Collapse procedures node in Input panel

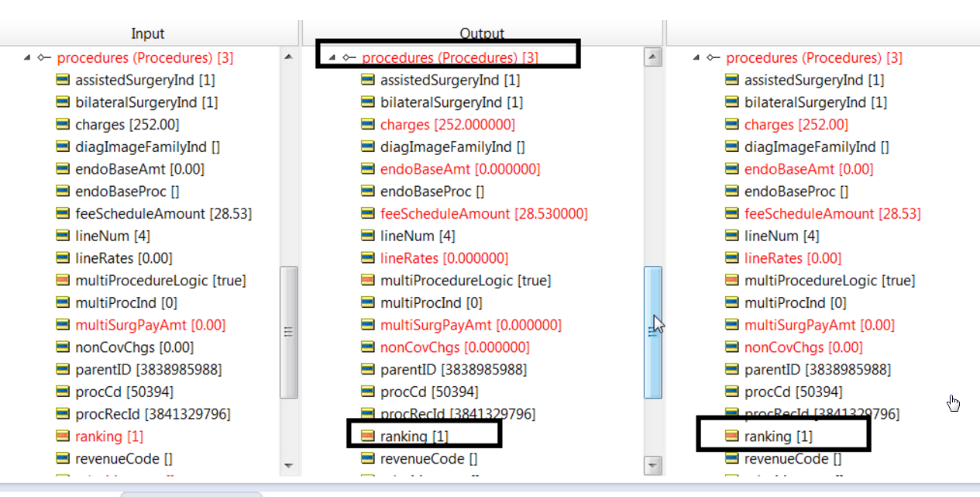[x=28, y=58]
